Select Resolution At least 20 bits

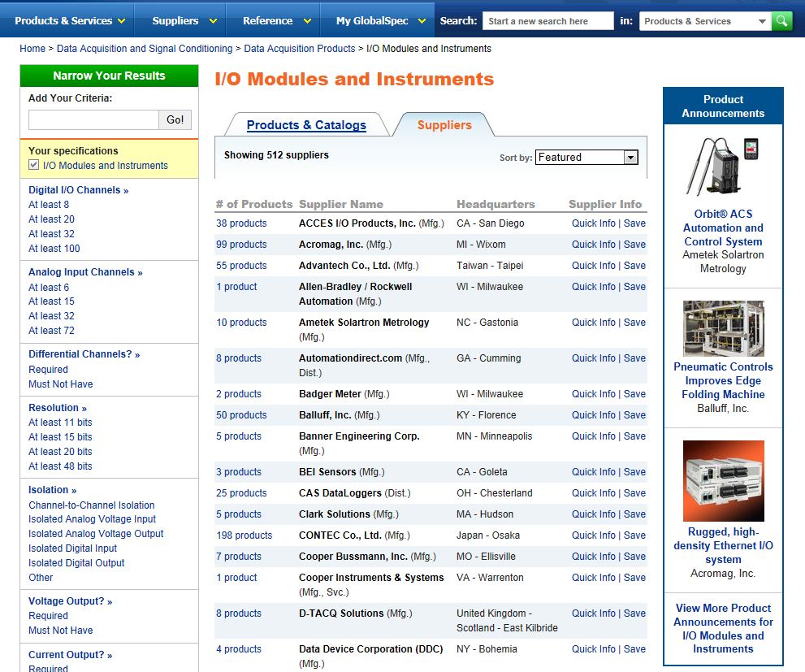[x=60, y=451]
